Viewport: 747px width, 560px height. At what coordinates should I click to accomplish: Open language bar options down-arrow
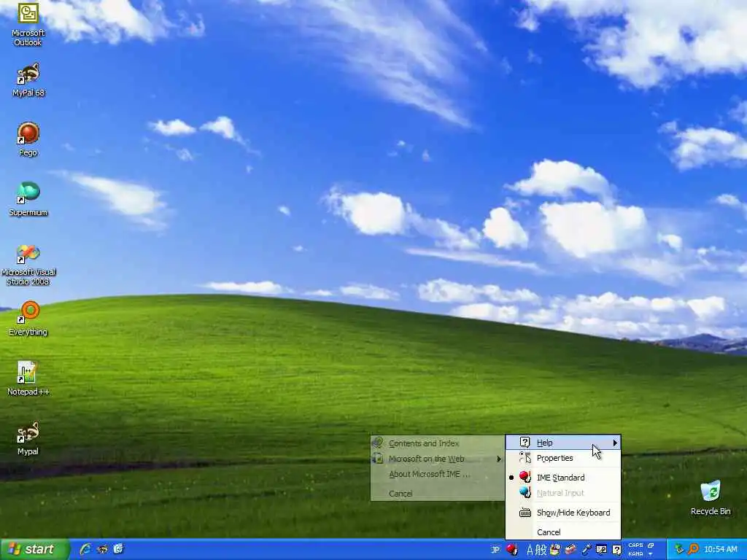651,554
